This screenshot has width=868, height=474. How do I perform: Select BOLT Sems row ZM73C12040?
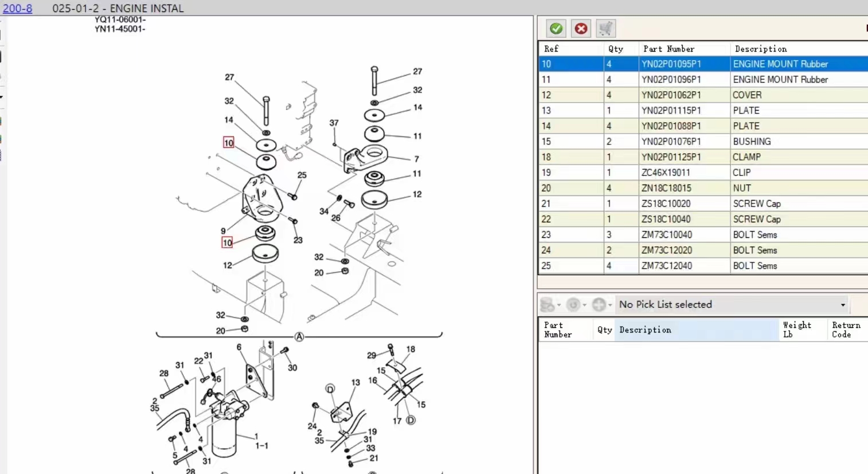coord(703,265)
